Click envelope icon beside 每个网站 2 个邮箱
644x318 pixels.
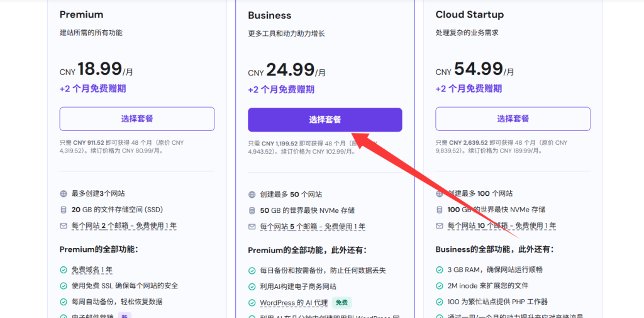[64, 225]
